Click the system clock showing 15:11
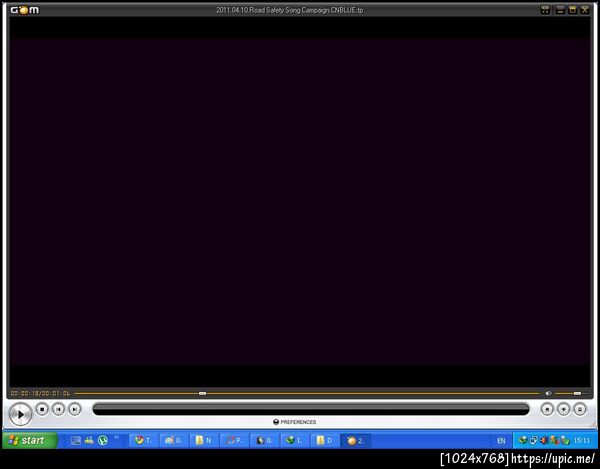 (x=582, y=441)
